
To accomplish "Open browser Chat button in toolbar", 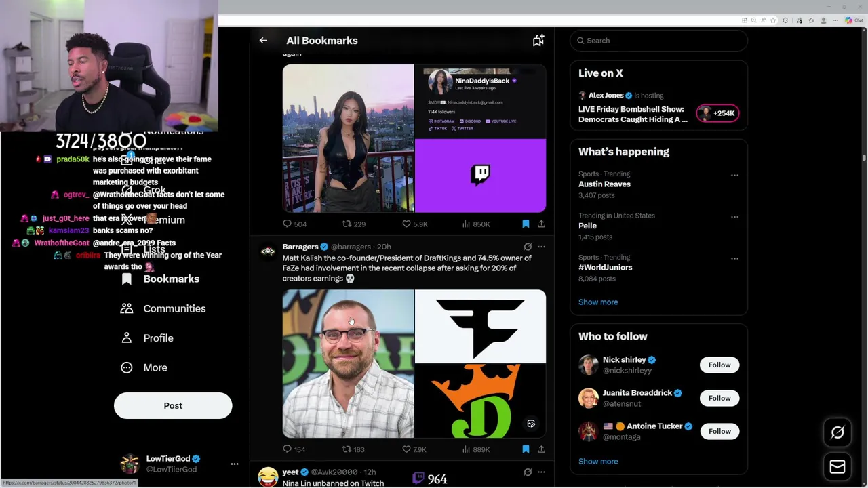I will (x=854, y=20).
